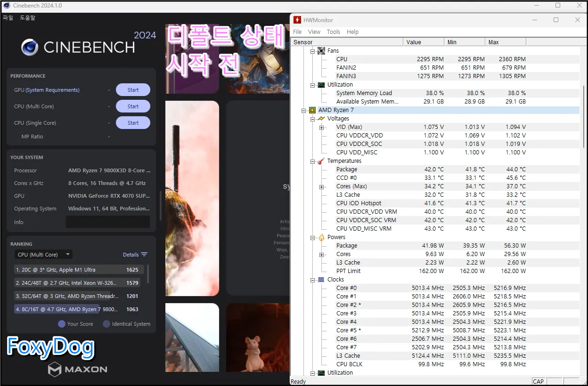
Task: Click the memory Utilization section icon
Action: [x=321, y=85]
